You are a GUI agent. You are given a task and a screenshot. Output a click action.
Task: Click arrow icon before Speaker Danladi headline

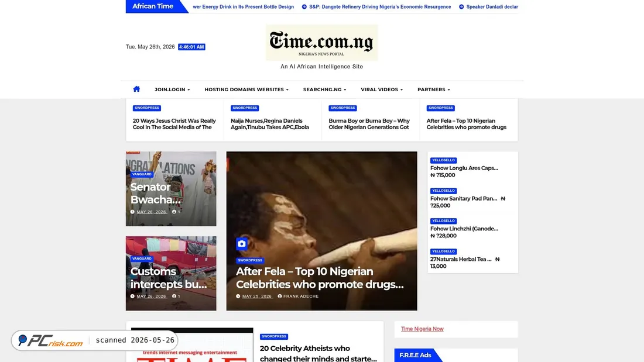point(461,6)
